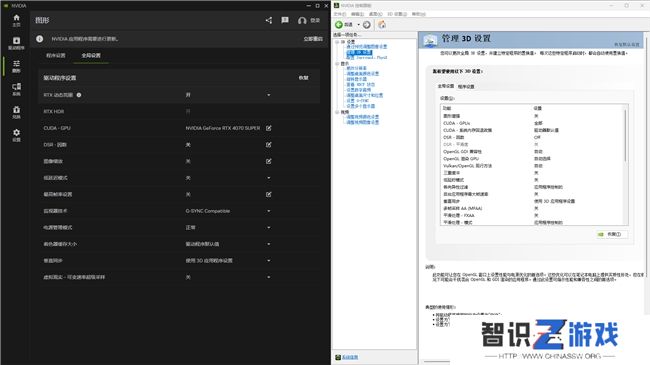Click Restore button beside driver settings heading
Image resolution: width=650 pixels, height=365 pixels.
click(303, 78)
